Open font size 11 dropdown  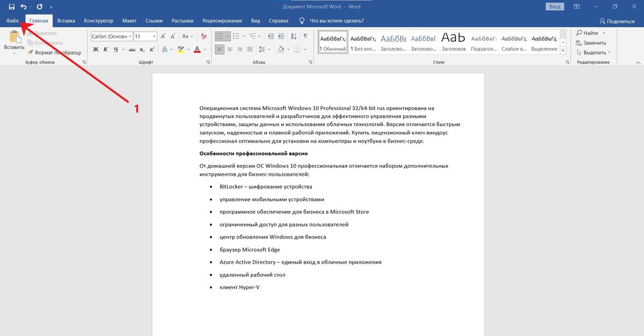155,36
